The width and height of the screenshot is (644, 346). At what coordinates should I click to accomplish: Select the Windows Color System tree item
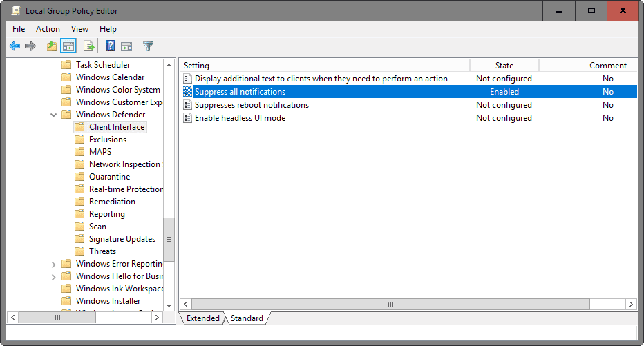[x=118, y=90]
